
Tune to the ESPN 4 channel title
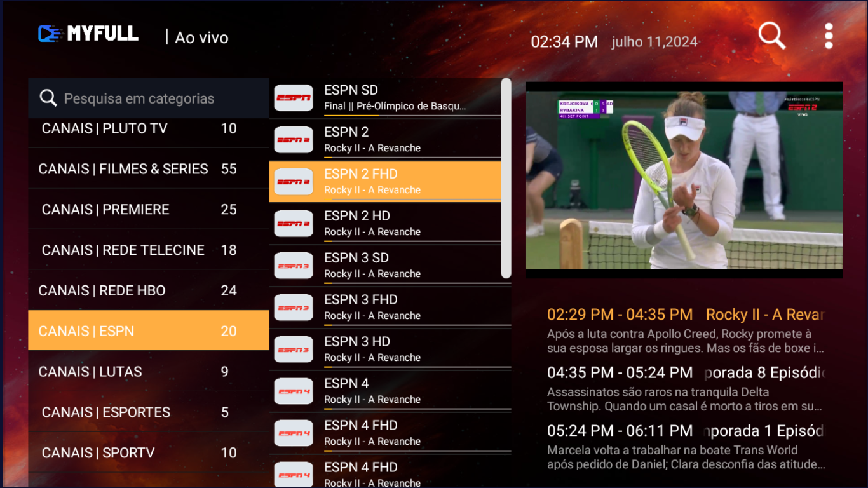pyautogui.click(x=346, y=384)
